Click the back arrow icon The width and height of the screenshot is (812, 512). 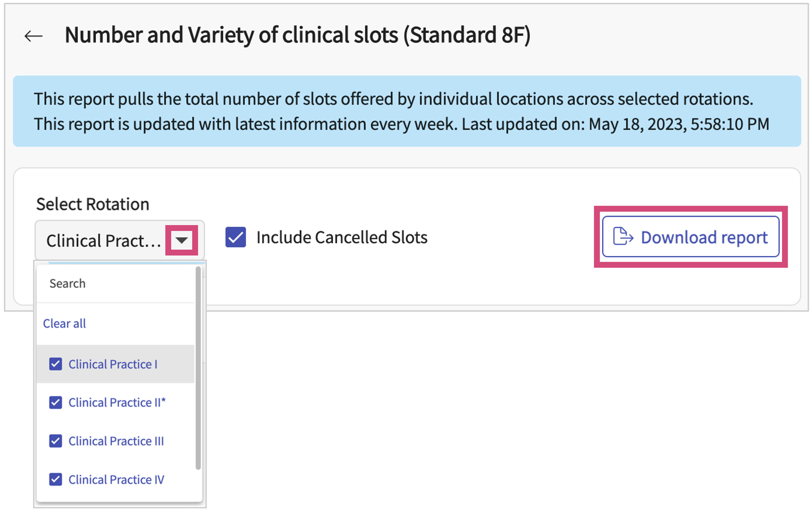click(33, 36)
